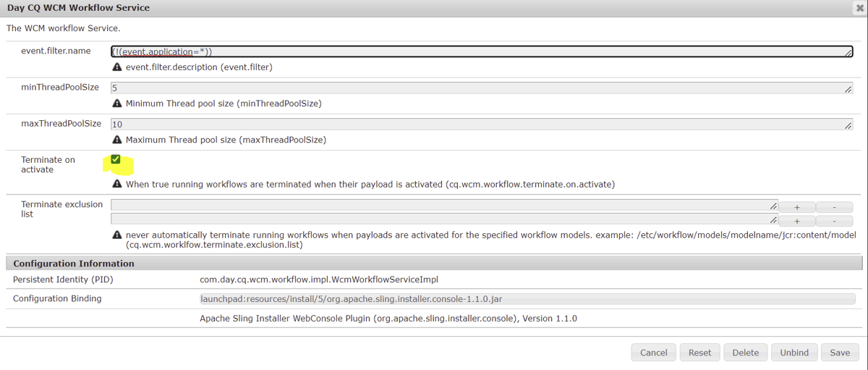The height and width of the screenshot is (370, 868).
Task: Click the event.filter.name text field
Action: pos(481,51)
